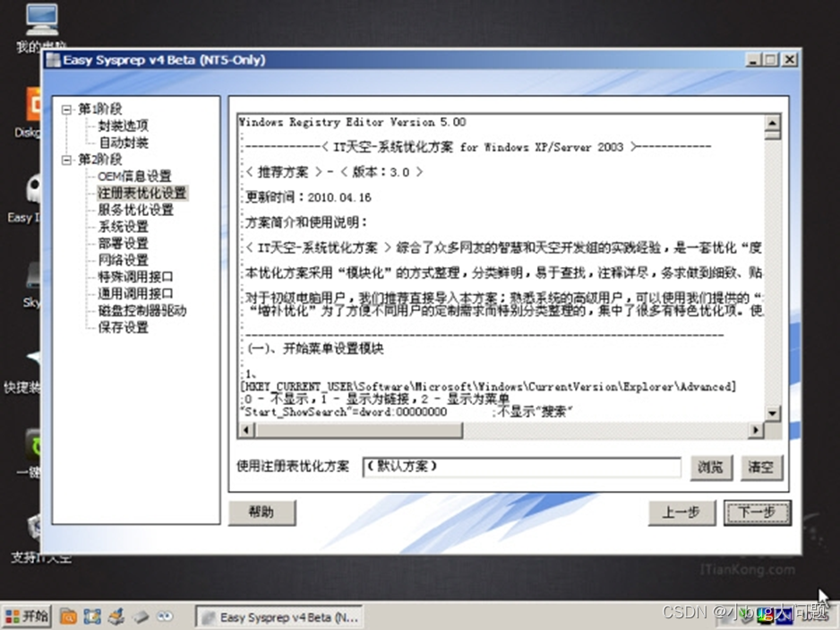Screen dimensions: 840x630
Task: Click the 清空 clear button
Action: point(761,468)
